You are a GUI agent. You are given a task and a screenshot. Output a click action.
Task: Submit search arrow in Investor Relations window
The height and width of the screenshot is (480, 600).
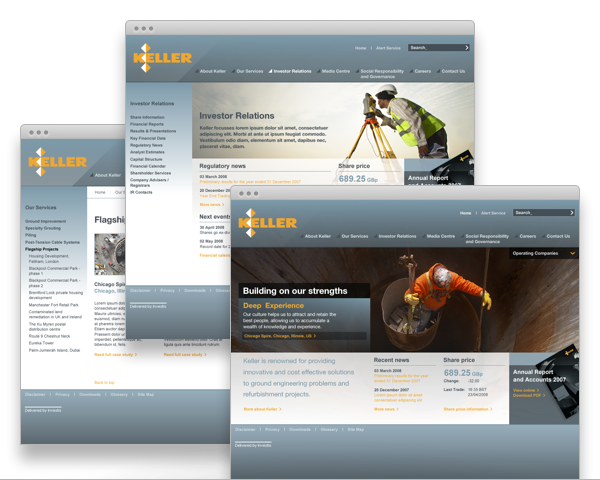pos(467,48)
